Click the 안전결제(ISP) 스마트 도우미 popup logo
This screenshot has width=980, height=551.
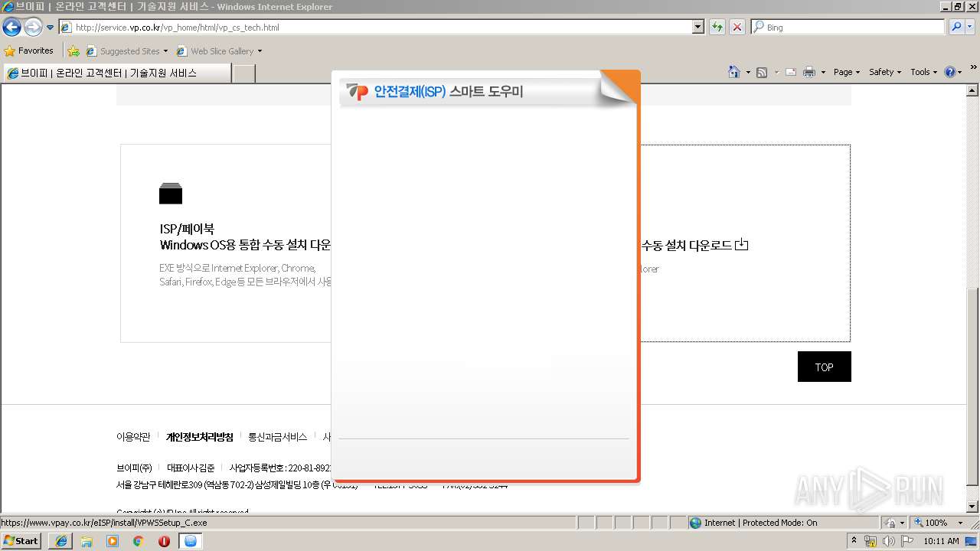[357, 92]
